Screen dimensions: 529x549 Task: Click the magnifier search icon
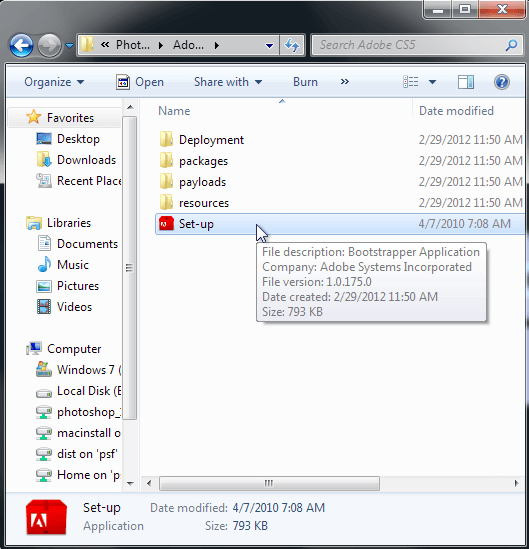click(511, 45)
